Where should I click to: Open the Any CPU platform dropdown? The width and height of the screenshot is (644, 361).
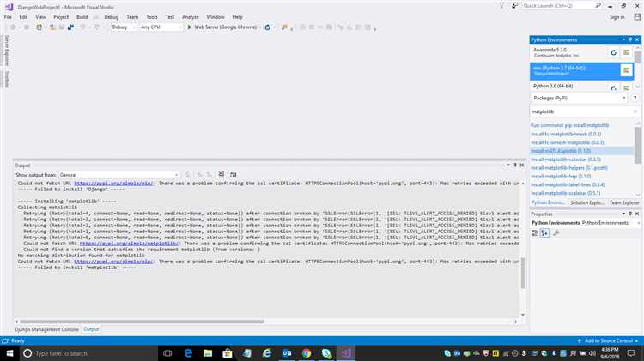161,27
